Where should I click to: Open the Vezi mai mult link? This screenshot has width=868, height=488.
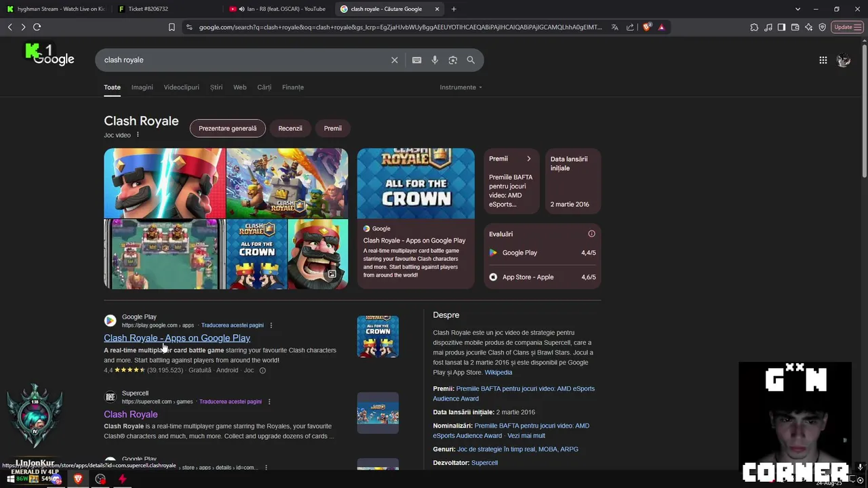pos(526,436)
